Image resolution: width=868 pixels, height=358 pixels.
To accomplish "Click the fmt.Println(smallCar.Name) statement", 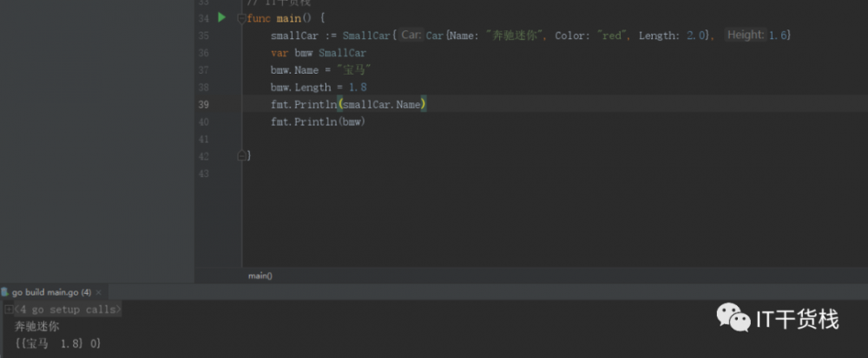I will tap(348, 104).
